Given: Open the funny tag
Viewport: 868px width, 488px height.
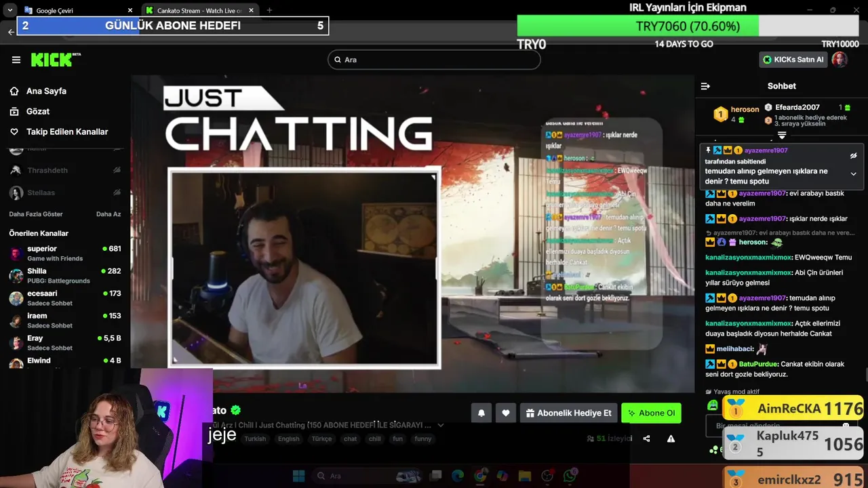Looking at the screenshot, I should point(422,439).
